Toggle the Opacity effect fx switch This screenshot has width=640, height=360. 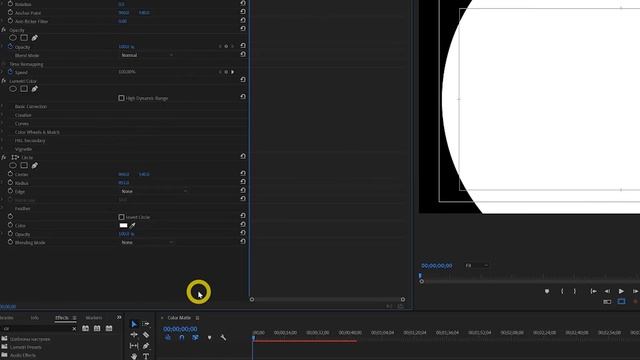tap(4, 30)
